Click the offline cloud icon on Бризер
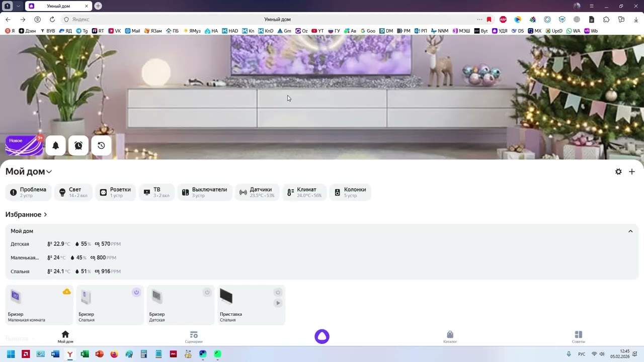644x362 pixels. pyautogui.click(x=66, y=292)
